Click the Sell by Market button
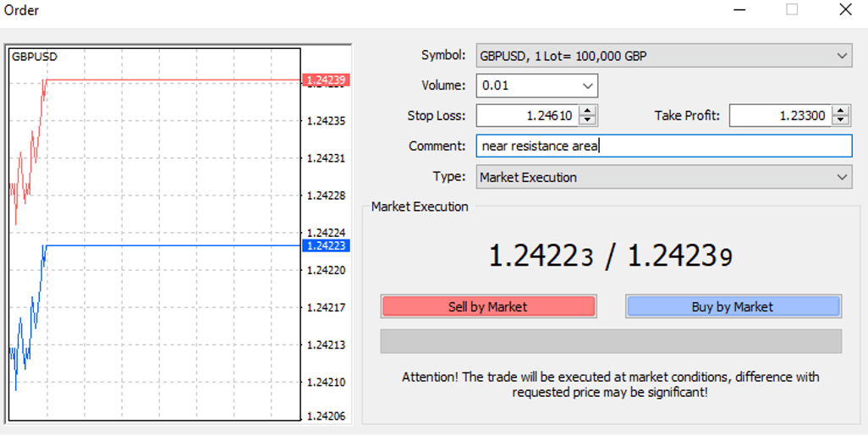Screen dimensions: 868x435 tap(488, 306)
